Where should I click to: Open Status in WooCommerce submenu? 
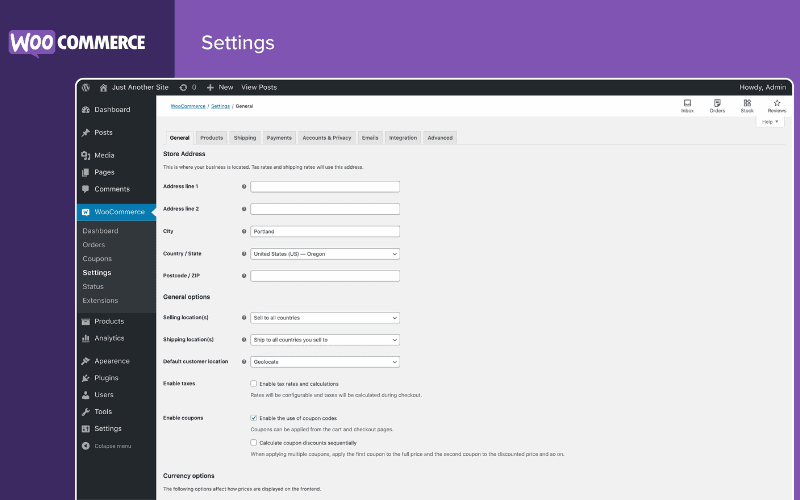pyautogui.click(x=93, y=287)
